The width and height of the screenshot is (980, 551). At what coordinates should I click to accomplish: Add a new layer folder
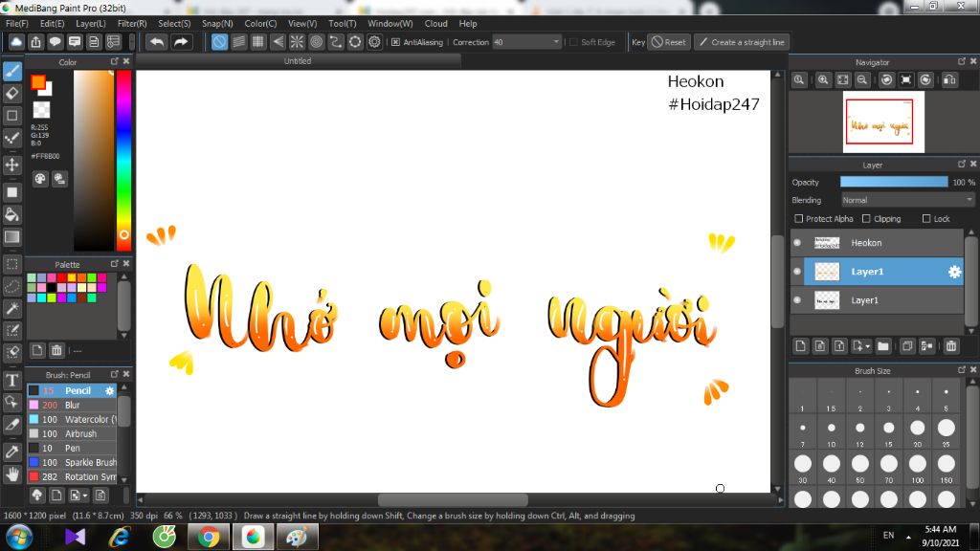point(883,346)
